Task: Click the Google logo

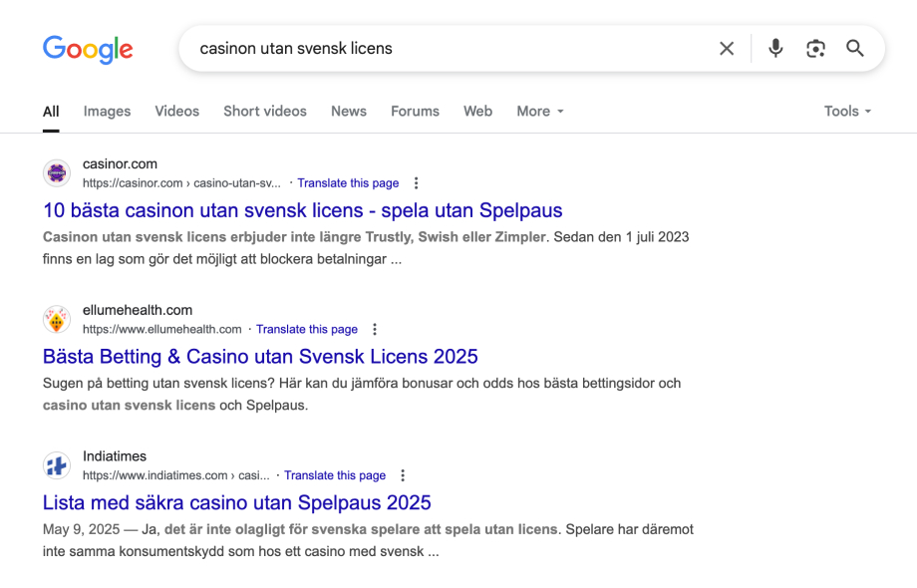Action: tap(88, 48)
